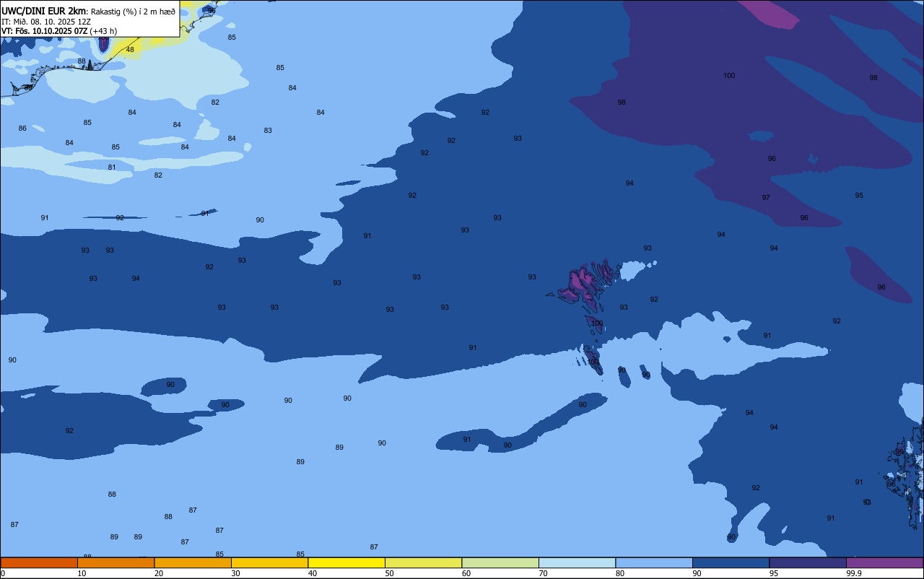Click the '86' humidity value on the map
Viewport: 924px width, 579px height.
[22, 129]
